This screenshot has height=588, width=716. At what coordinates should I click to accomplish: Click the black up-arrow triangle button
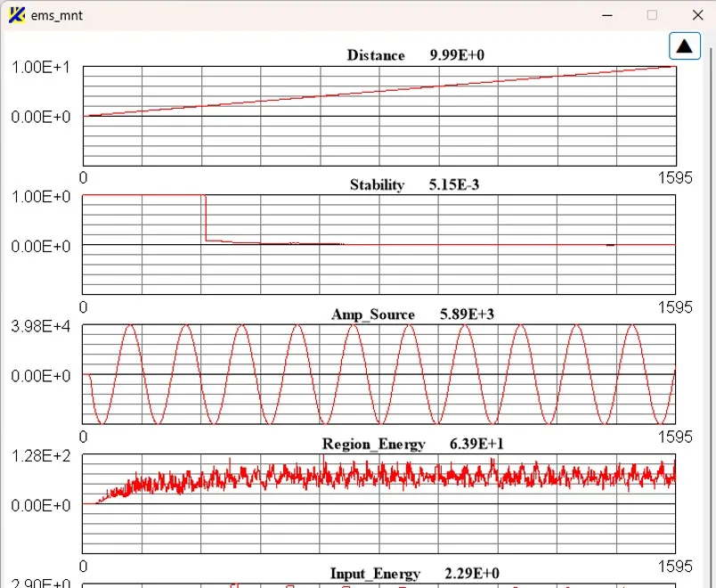(685, 45)
